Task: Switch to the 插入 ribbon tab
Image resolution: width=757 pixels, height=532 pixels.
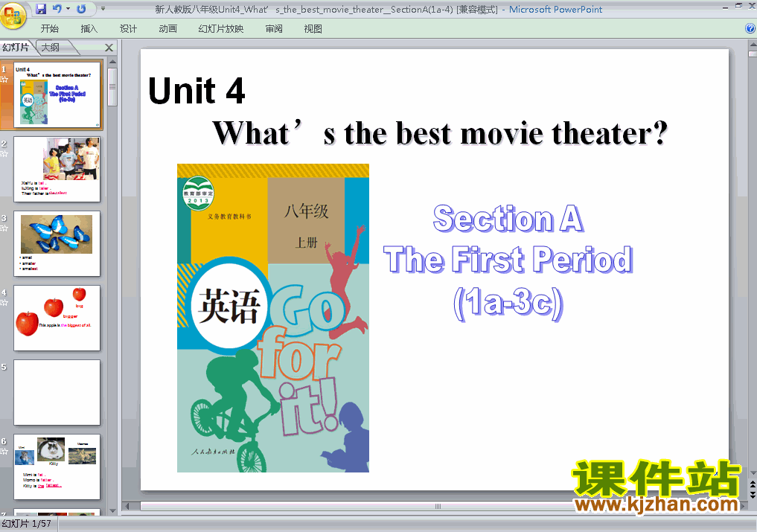Action: (x=89, y=29)
